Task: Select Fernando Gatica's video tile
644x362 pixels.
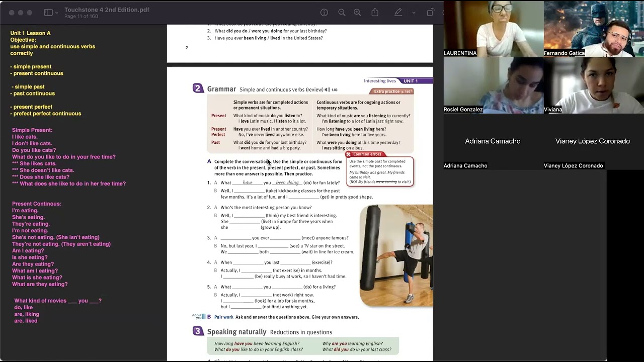Action: [x=594, y=29]
